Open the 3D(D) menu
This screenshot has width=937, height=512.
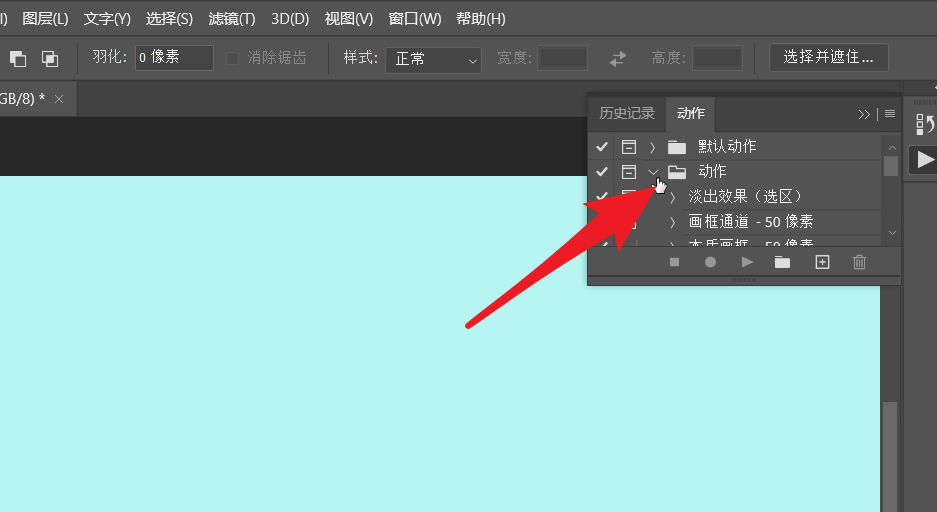pyautogui.click(x=290, y=19)
